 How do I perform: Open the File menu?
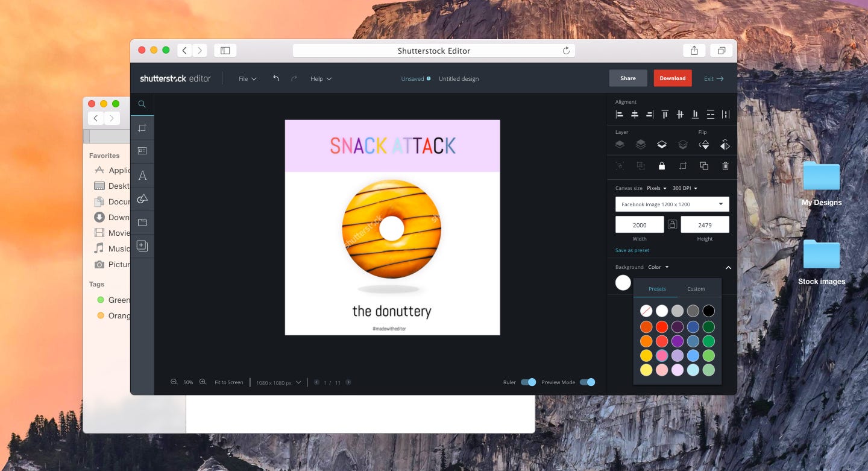pyautogui.click(x=247, y=79)
